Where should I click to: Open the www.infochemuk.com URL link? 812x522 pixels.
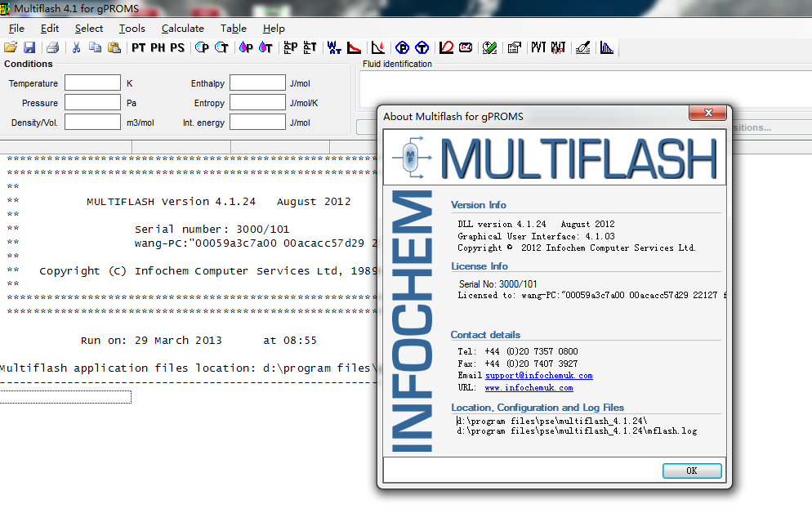(x=529, y=387)
